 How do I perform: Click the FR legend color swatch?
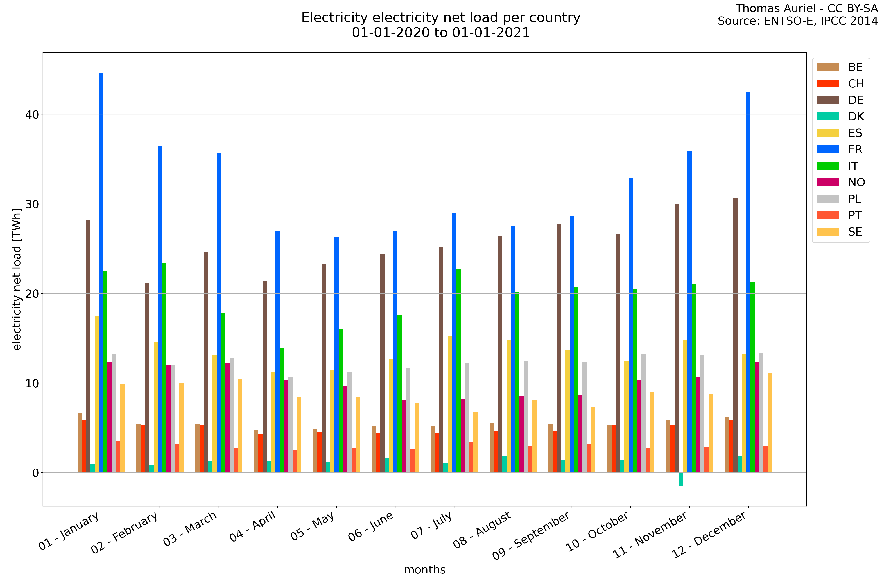[x=828, y=149]
